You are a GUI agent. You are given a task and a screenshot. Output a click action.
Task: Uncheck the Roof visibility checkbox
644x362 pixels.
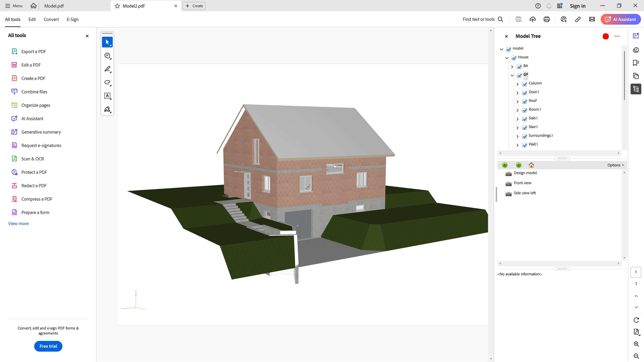[x=525, y=101]
